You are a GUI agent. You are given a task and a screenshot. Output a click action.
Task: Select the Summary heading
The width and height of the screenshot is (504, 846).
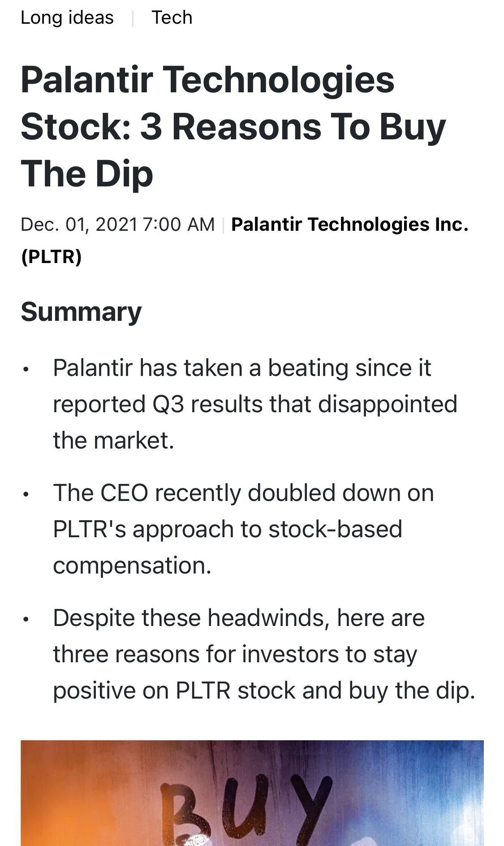coord(81,312)
